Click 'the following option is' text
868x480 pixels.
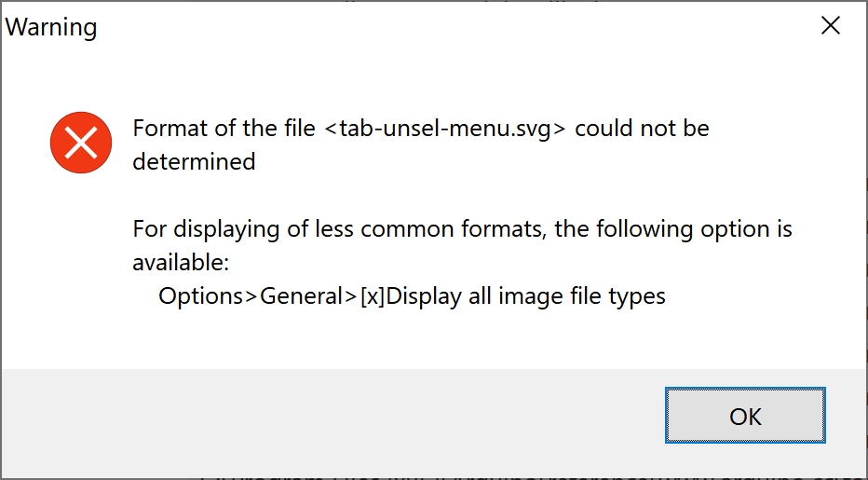point(672,228)
